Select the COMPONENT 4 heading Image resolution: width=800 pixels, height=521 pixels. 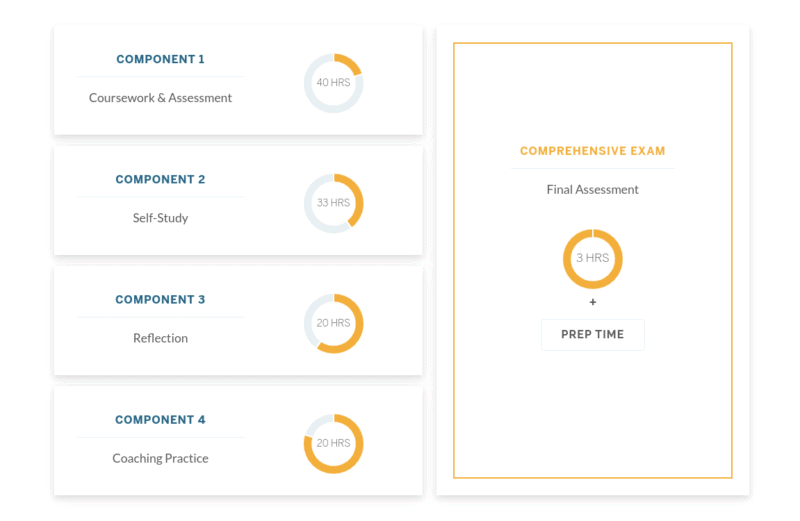(x=160, y=420)
